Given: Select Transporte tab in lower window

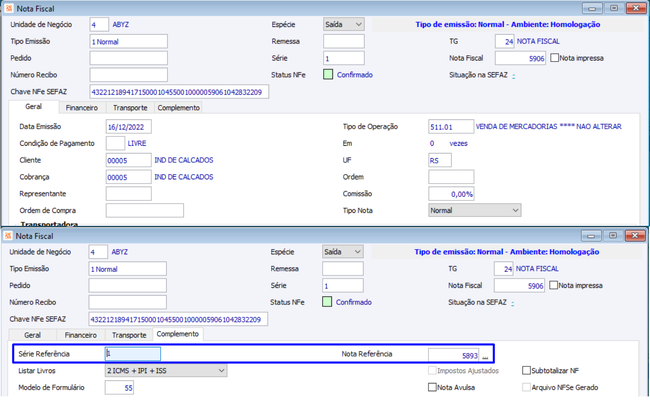Looking at the screenshot, I should coord(129,335).
